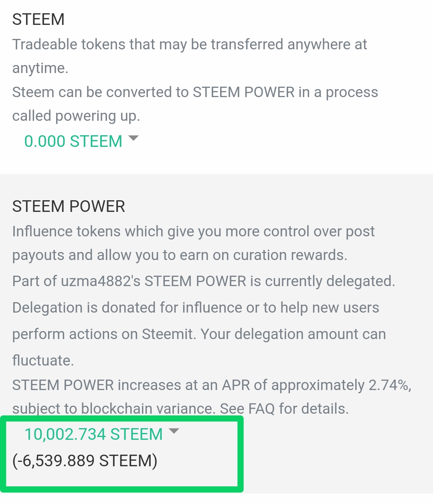Click the 'Tradeable tokens' description line
Image resolution: width=433 pixels, height=504 pixels.
pyautogui.click(x=189, y=44)
